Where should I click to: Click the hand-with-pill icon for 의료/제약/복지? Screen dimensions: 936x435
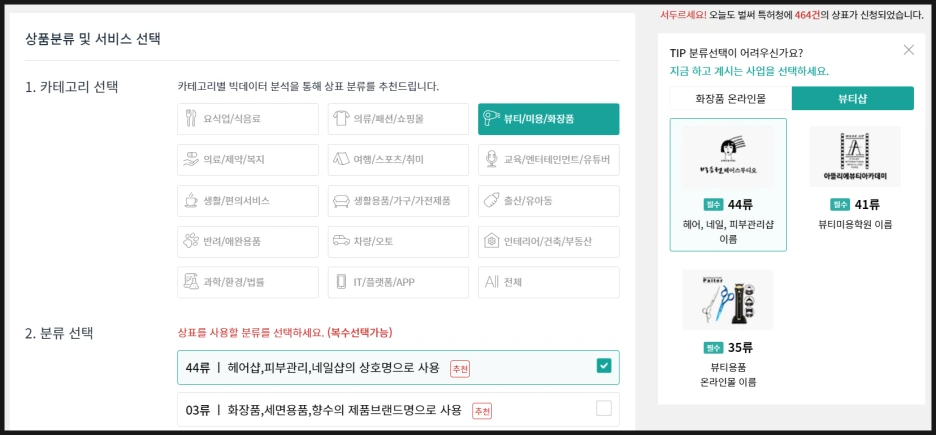point(191,159)
